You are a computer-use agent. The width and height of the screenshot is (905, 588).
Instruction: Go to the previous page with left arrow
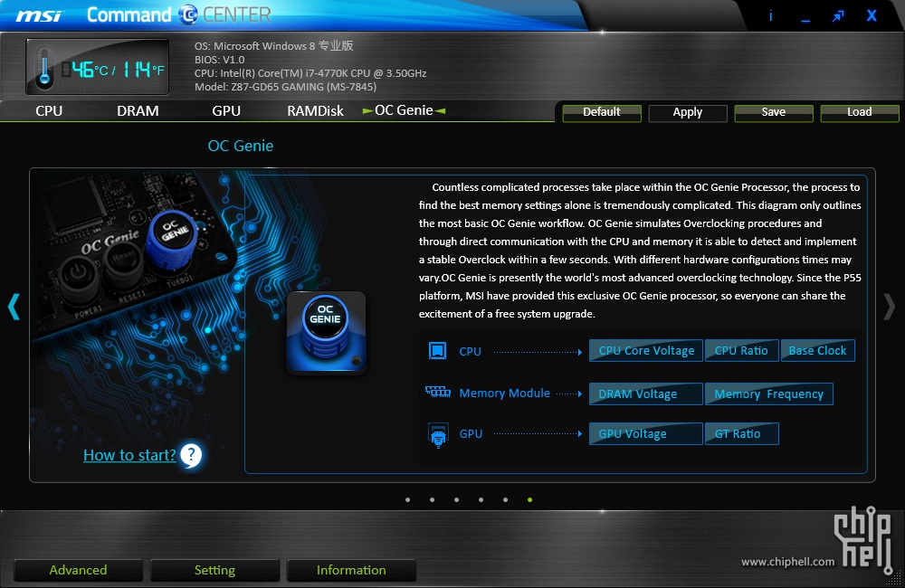14,307
